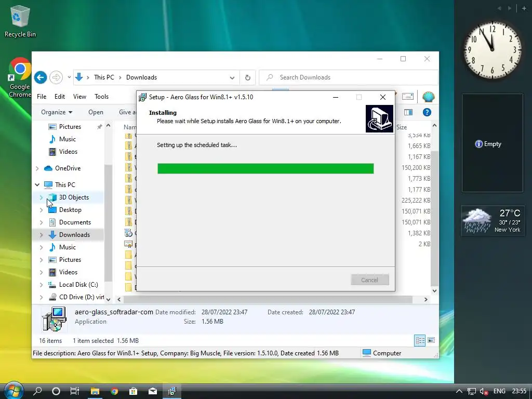532x399 pixels.
Task: Click the Empty sidebar gadget
Action: pos(493,143)
